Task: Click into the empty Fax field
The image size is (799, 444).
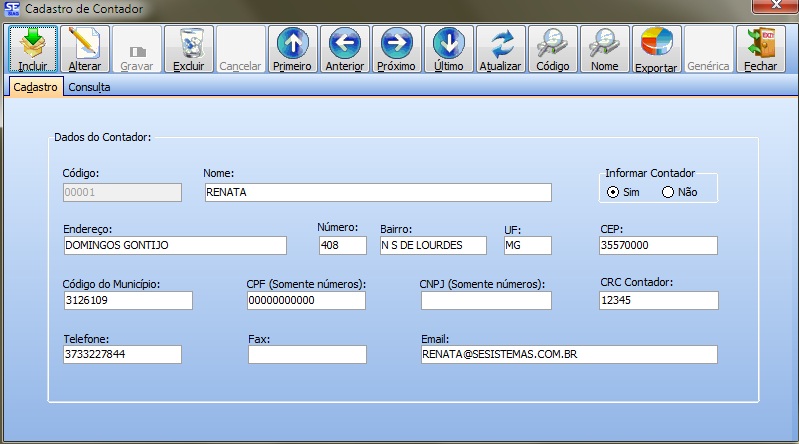Action: 307,354
